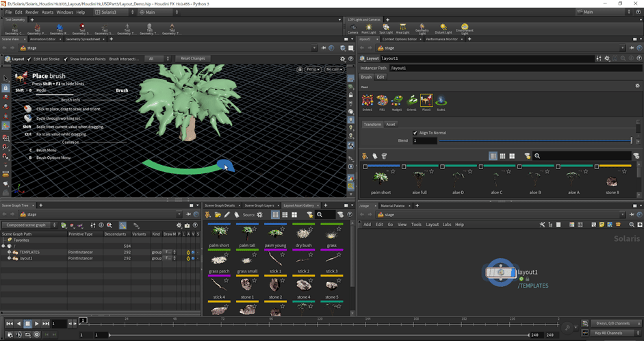
Task: Toggle visibility of layout1 in scene graph
Action: pyautogui.click(x=193, y=258)
